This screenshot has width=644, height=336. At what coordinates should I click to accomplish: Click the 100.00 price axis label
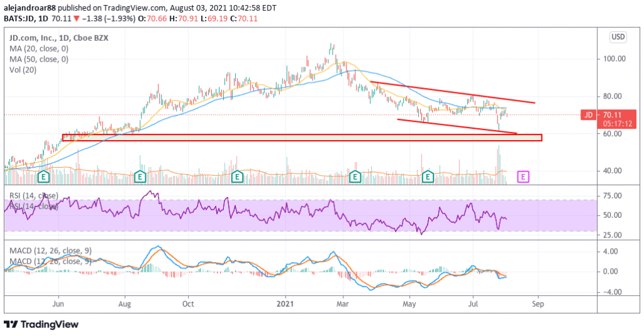tap(614, 58)
